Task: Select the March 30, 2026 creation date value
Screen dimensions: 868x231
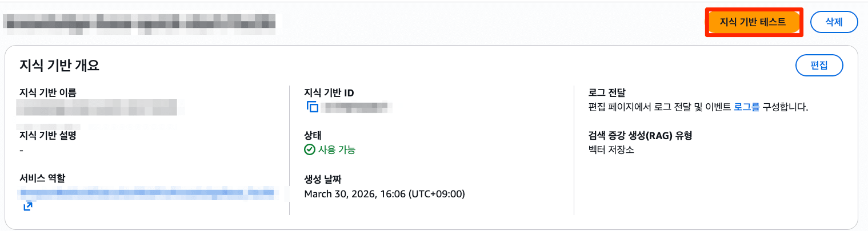Action: tap(385, 194)
